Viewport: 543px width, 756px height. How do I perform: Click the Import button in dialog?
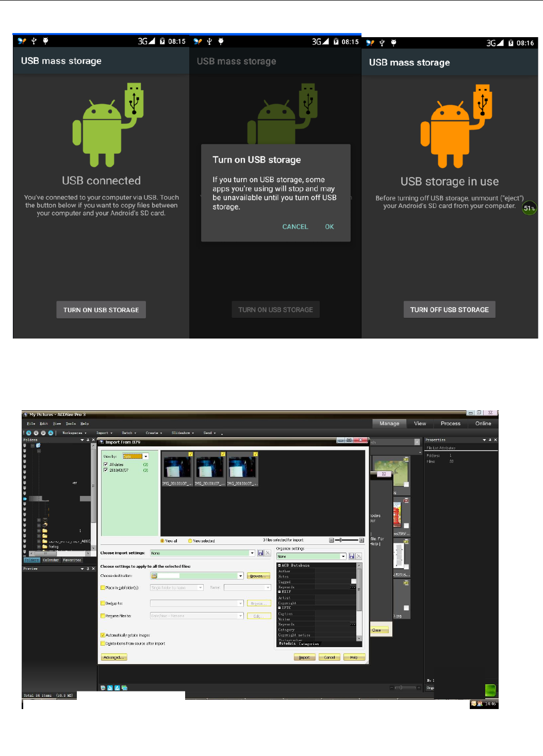tap(304, 657)
